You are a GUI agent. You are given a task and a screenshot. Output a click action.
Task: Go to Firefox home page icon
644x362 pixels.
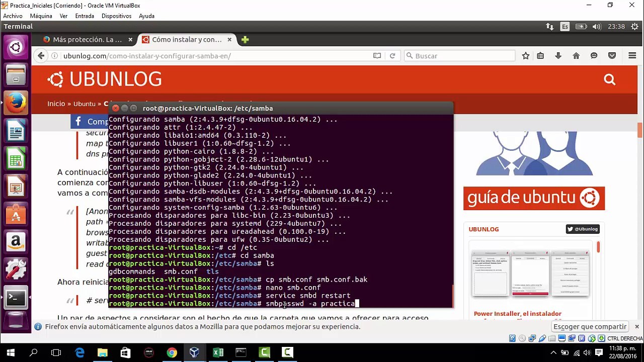(576, 56)
